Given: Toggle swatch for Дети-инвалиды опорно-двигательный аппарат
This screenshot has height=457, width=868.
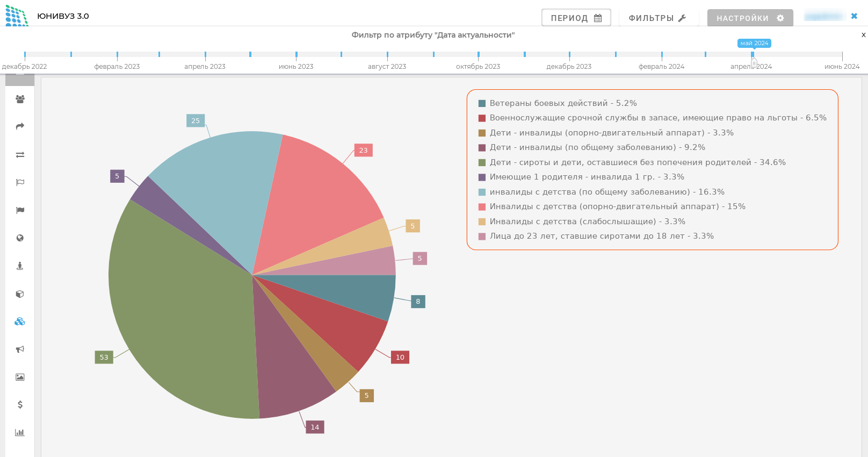Looking at the screenshot, I should pos(482,133).
